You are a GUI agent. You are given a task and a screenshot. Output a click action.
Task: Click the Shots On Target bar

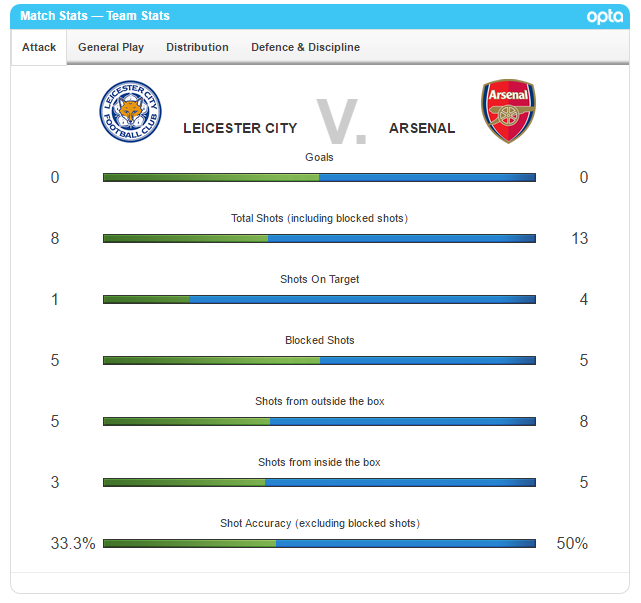click(319, 299)
